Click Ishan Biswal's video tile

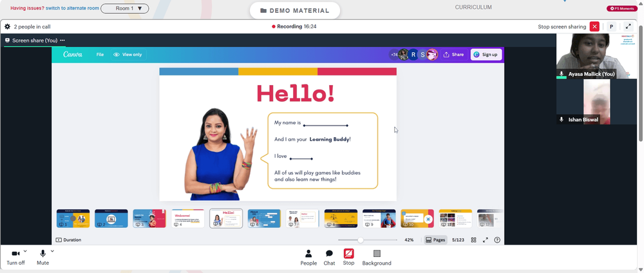596,102
